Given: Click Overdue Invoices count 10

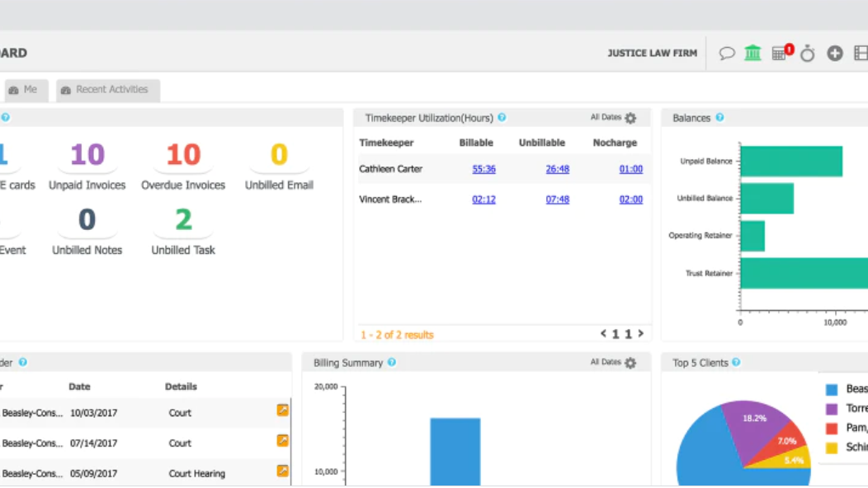Looking at the screenshot, I should [183, 154].
